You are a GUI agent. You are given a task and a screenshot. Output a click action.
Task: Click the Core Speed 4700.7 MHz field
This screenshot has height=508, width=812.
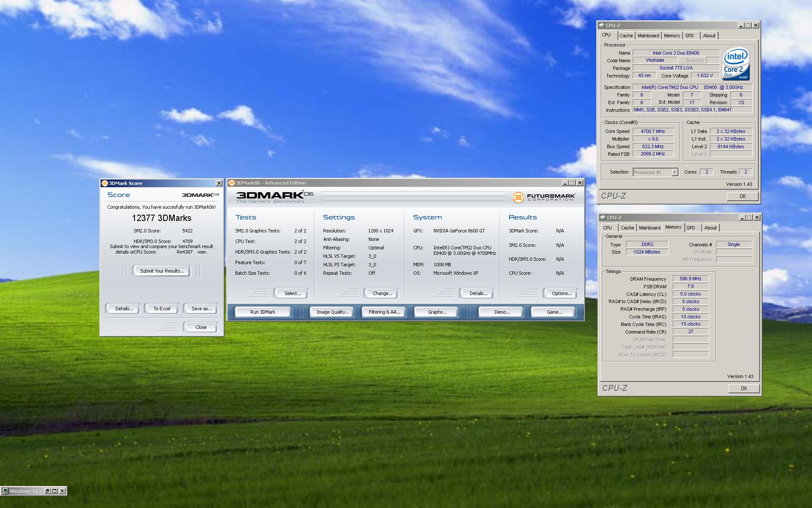tap(653, 131)
